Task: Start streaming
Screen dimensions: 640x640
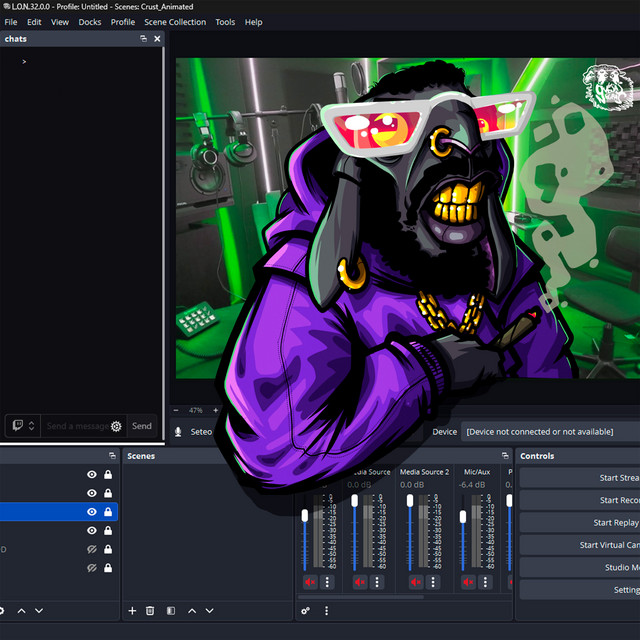Action: 580,478
